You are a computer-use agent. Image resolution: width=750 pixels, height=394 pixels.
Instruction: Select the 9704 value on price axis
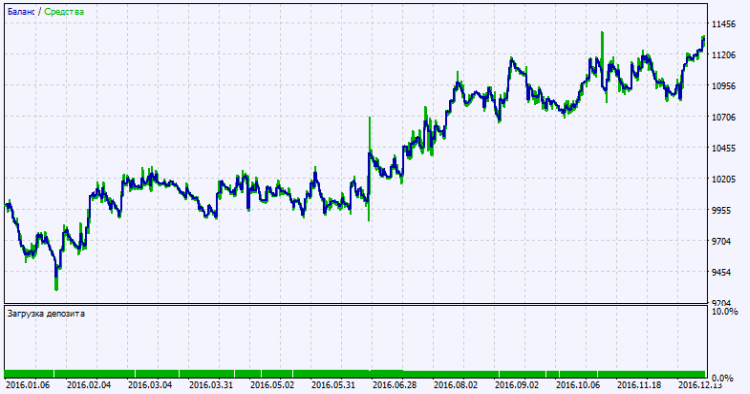coord(721,241)
